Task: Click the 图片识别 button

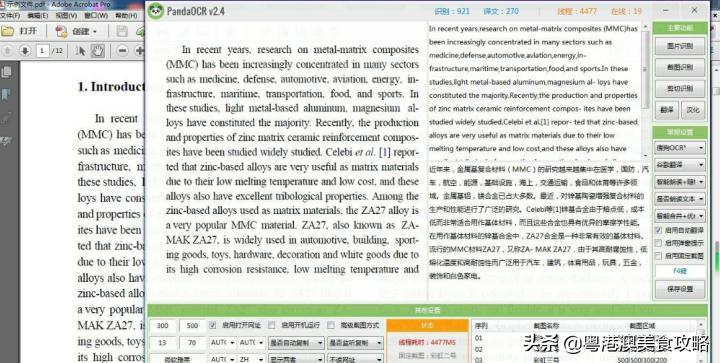Action: 680,46
